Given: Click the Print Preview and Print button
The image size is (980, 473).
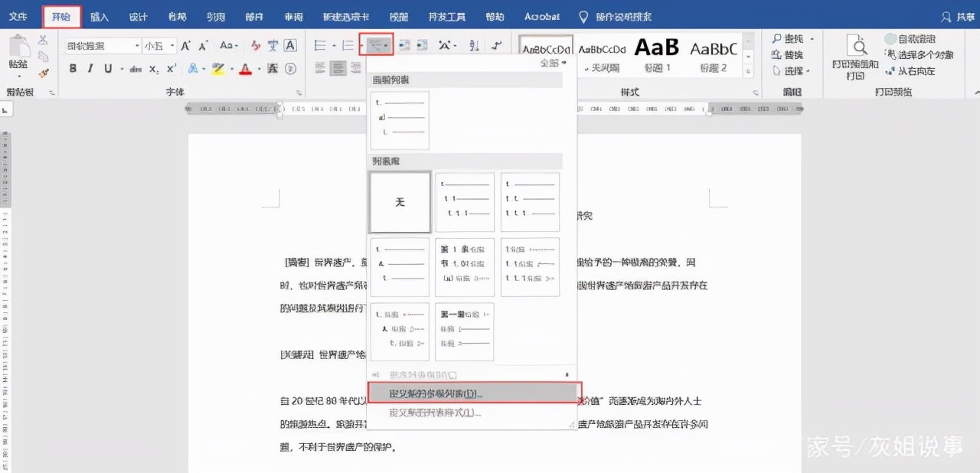Looking at the screenshot, I should pos(856,57).
